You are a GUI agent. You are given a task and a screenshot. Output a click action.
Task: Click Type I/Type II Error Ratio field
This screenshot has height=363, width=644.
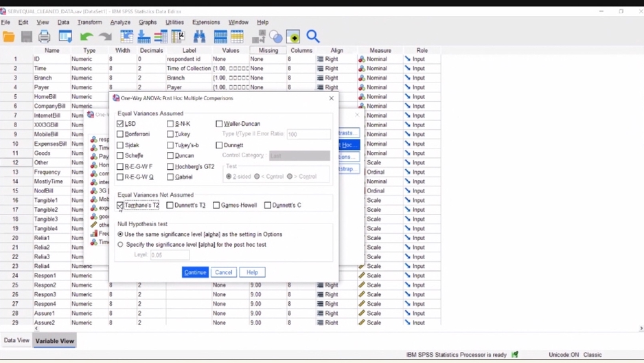tap(308, 134)
